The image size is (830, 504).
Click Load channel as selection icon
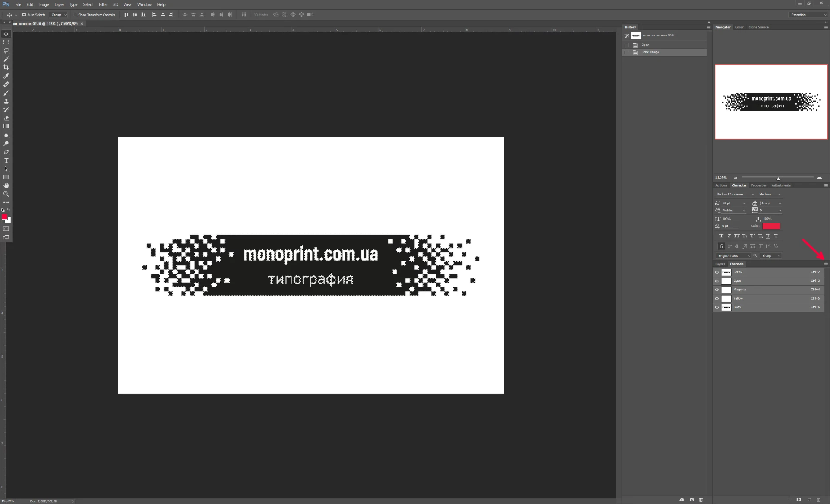point(789,500)
